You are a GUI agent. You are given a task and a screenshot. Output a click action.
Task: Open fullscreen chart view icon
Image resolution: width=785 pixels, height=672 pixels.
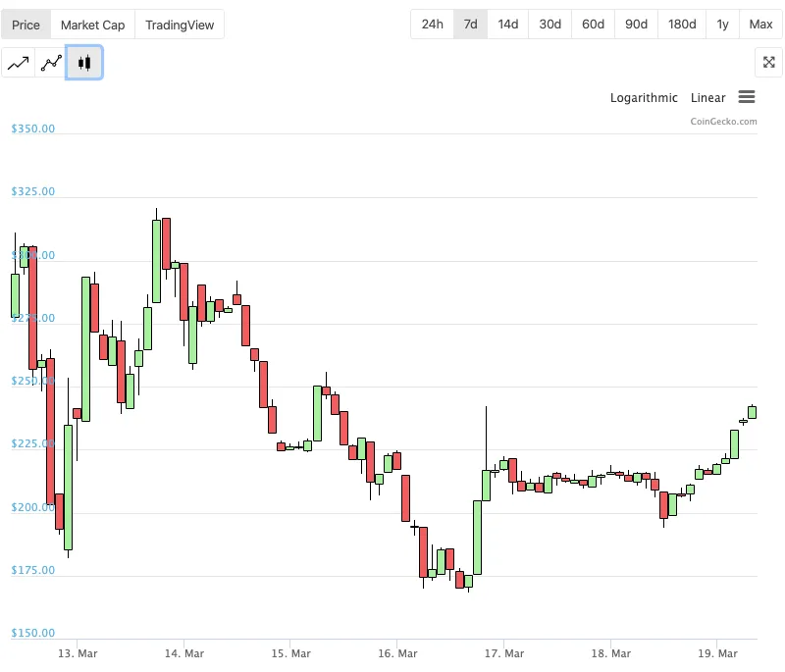click(x=768, y=62)
